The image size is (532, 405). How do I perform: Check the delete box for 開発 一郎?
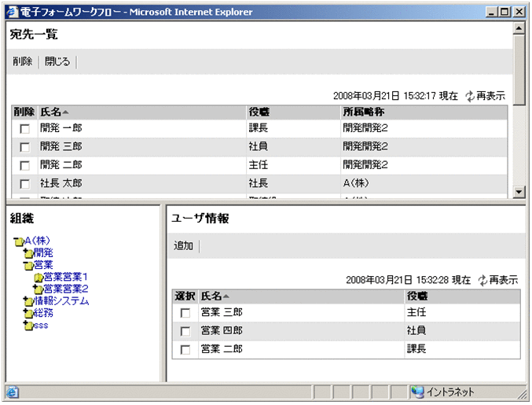click(25, 129)
